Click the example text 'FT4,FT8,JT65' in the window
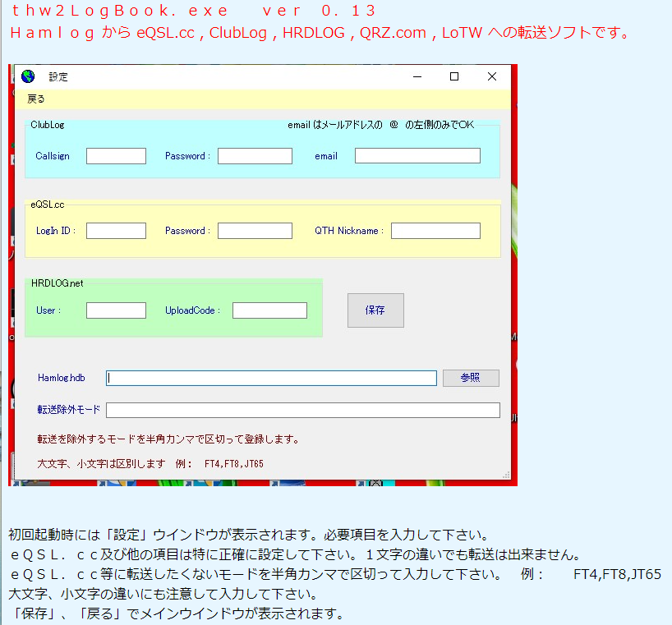Screen dimensions: 672x625 [234, 464]
